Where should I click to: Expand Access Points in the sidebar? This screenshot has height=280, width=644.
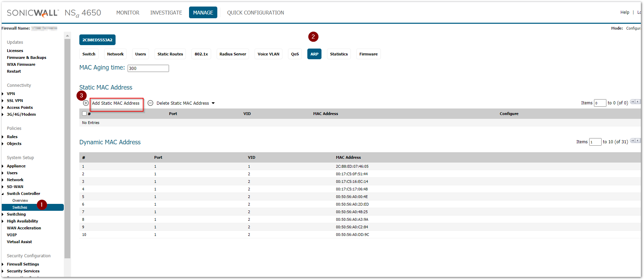pos(3,107)
